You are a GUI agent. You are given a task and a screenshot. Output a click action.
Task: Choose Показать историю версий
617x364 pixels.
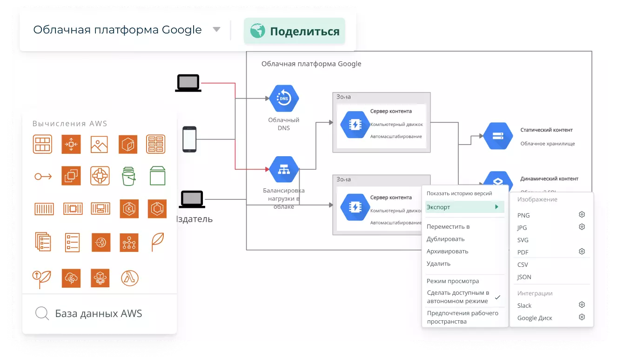point(459,193)
